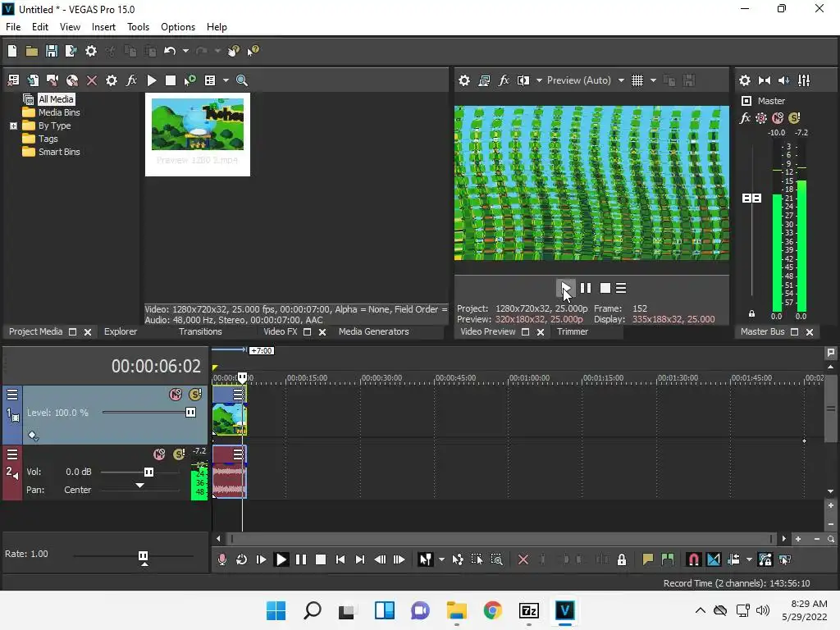This screenshot has height=630, width=840.
Task: Mute the Master bus
Action: [778, 118]
